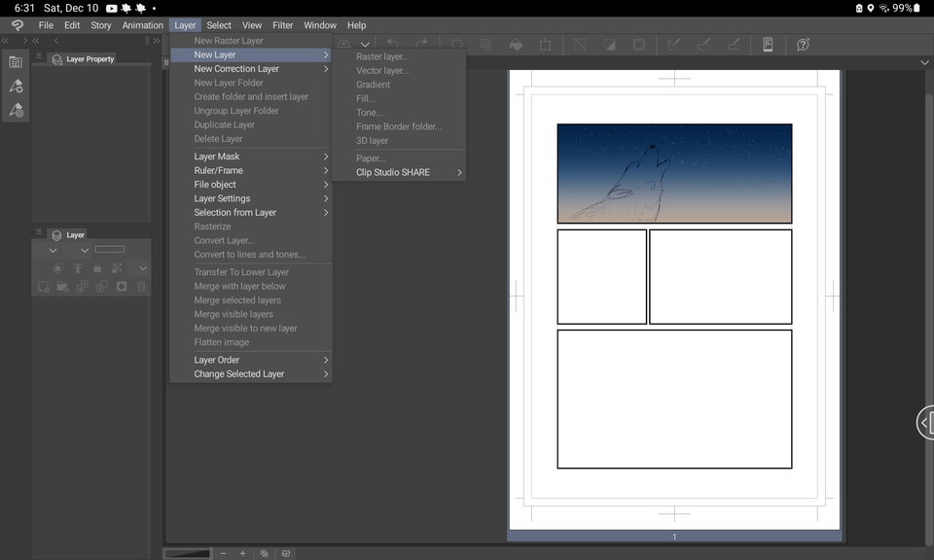Open the dropdown arrow right of the lock icons
Screen dimensions: 934x560
(143, 268)
